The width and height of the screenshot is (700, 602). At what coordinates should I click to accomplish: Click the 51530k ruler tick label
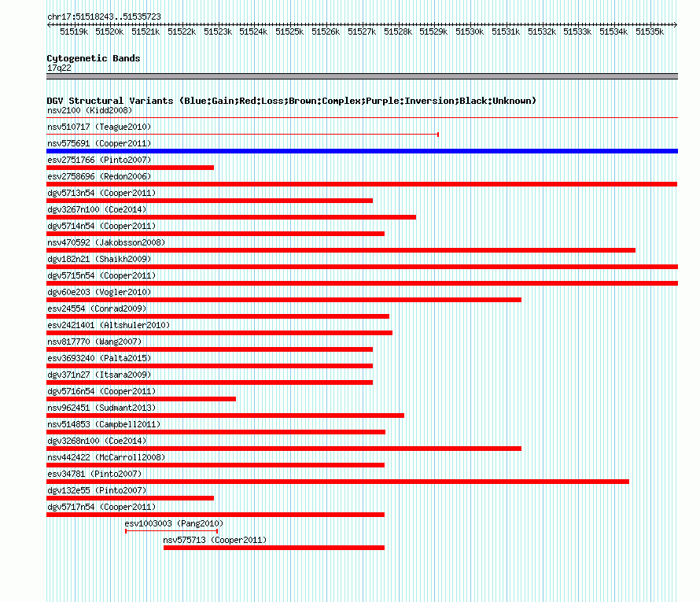click(470, 31)
